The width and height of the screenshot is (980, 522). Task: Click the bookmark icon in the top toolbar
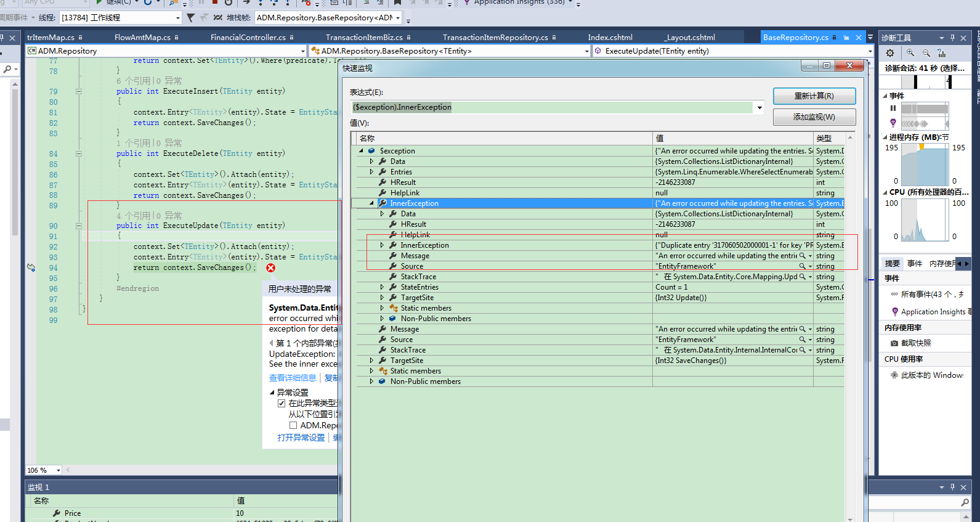(x=398, y=2)
